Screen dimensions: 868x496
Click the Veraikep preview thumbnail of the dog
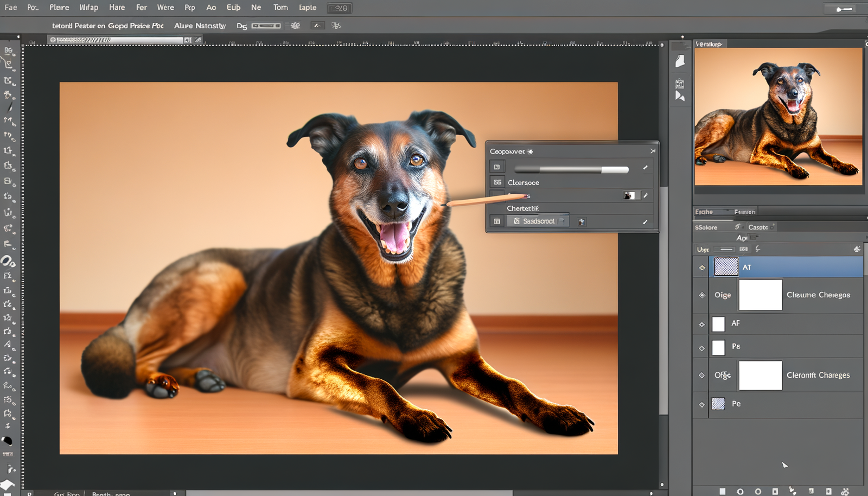point(778,117)
